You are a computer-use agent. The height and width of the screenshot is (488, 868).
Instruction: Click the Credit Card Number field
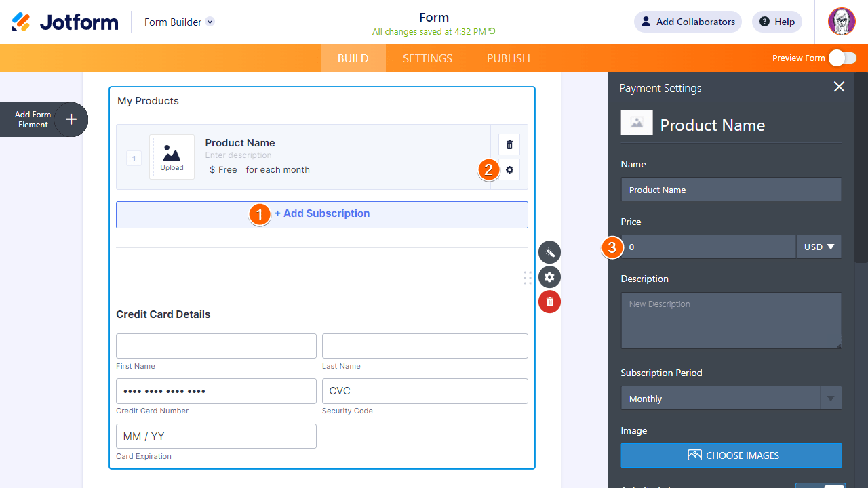coord(216,391)
